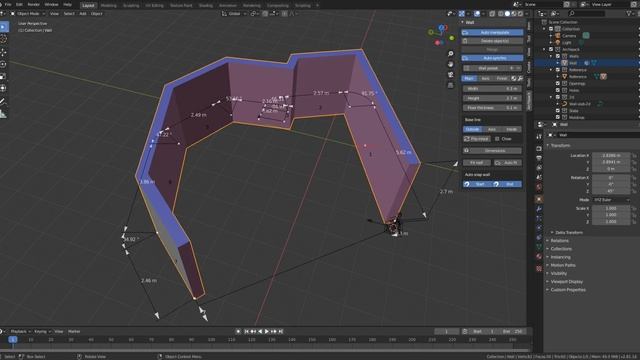
Task: Open the Modifiers wrench tab icon
Action: [539, 209]
